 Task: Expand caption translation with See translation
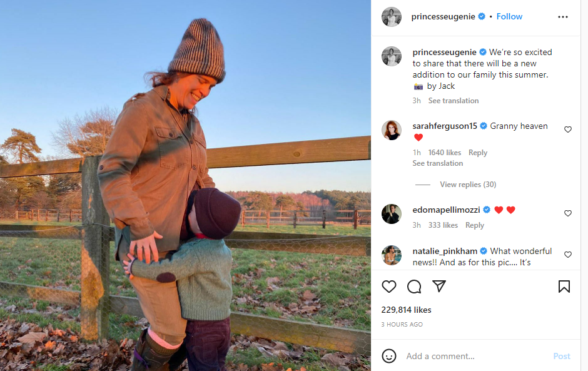[x=453, y=100]
